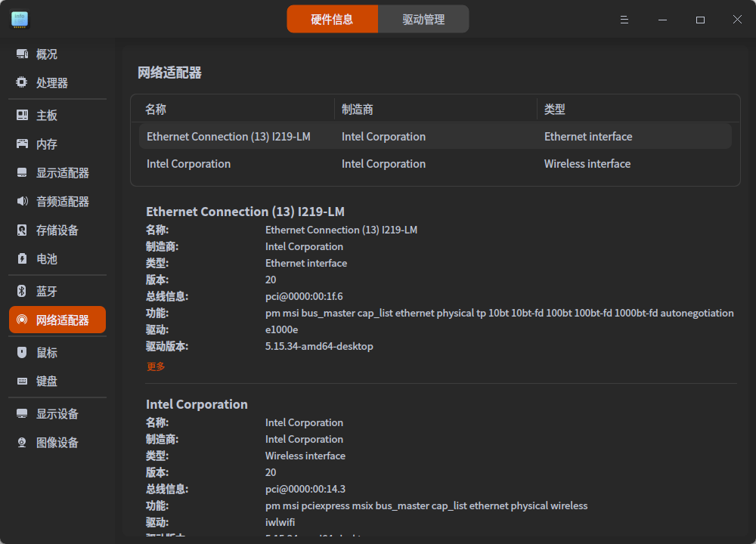
Task: Click the Network Adapter (网络适配器) icon
Action: [22, 320]
